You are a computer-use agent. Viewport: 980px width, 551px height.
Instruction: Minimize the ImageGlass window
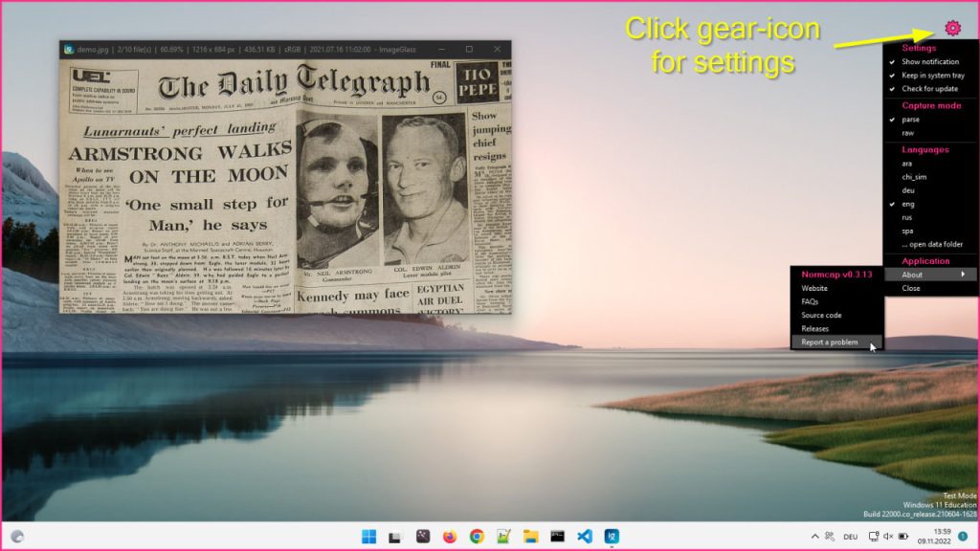(441, 50)
